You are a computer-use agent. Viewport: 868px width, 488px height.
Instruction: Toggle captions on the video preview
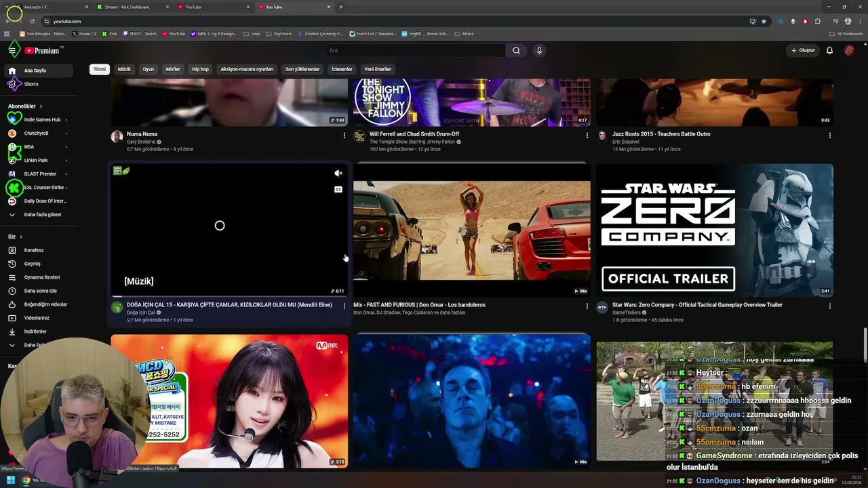[338, 190]
